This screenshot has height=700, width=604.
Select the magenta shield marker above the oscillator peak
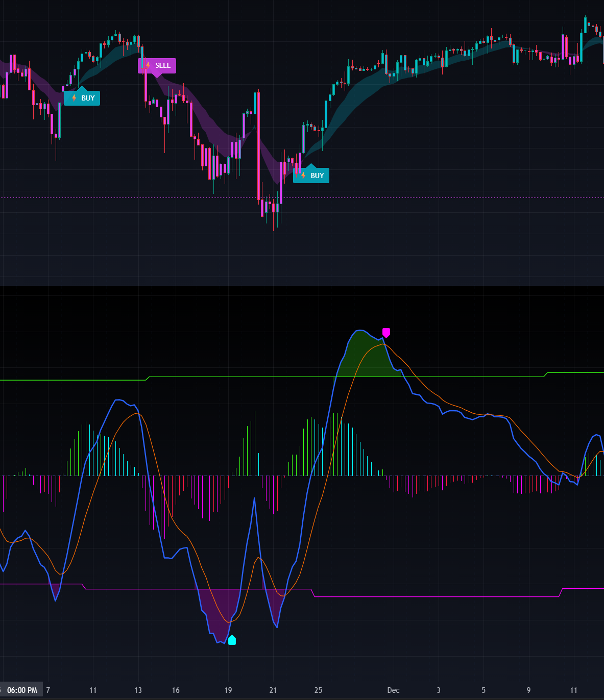tap(386, 333)
